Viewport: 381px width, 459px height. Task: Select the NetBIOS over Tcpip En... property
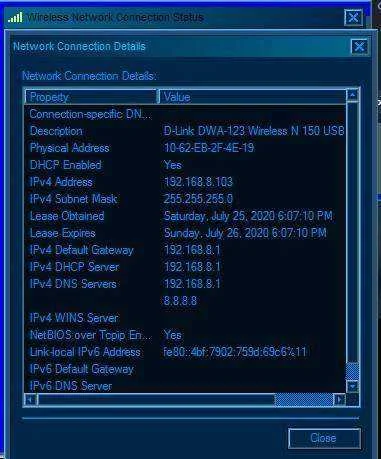[90, 335]
